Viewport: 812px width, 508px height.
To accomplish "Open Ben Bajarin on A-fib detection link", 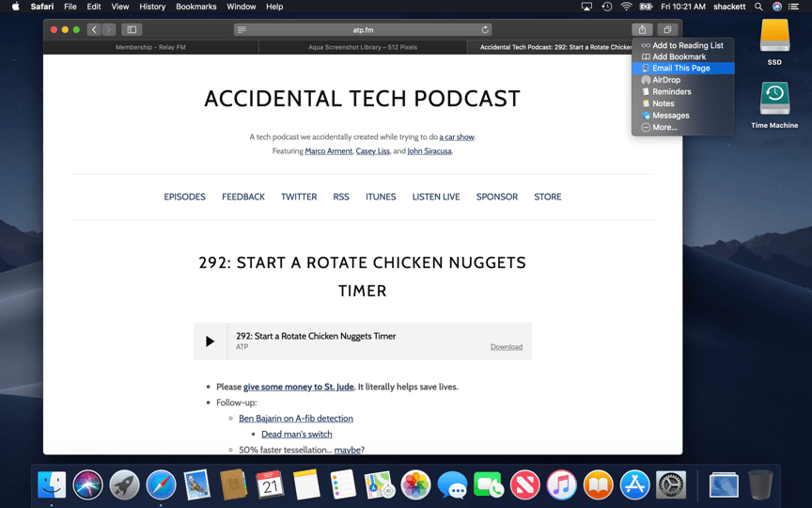I will point(296,419).
